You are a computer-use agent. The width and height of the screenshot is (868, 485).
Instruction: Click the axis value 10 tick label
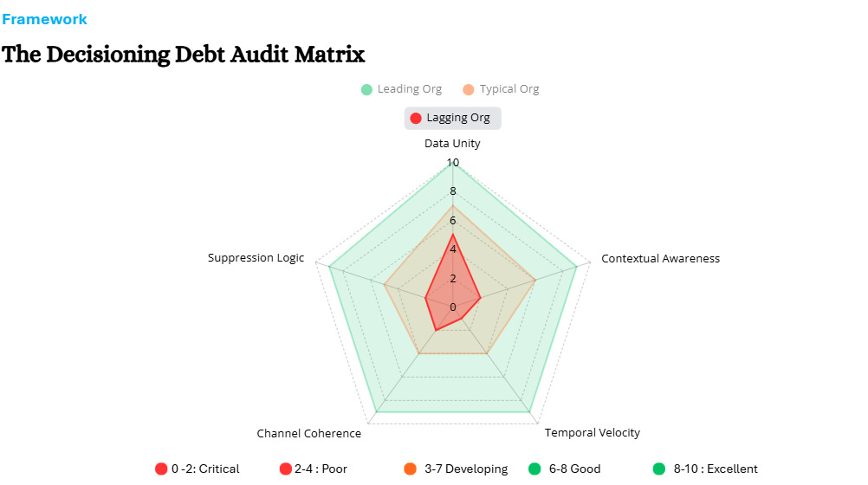(x=453, y=163)
